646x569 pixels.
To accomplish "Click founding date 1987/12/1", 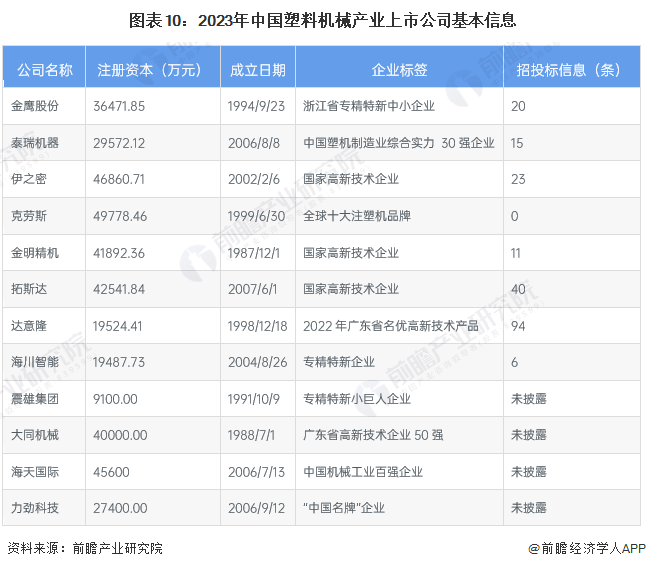I will coord(254,253).
